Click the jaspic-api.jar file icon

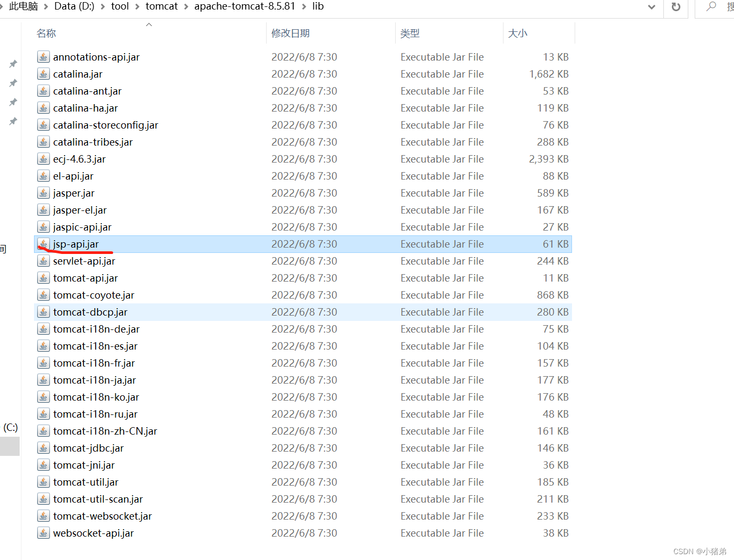pyautogui.click(x=44, y=227)
